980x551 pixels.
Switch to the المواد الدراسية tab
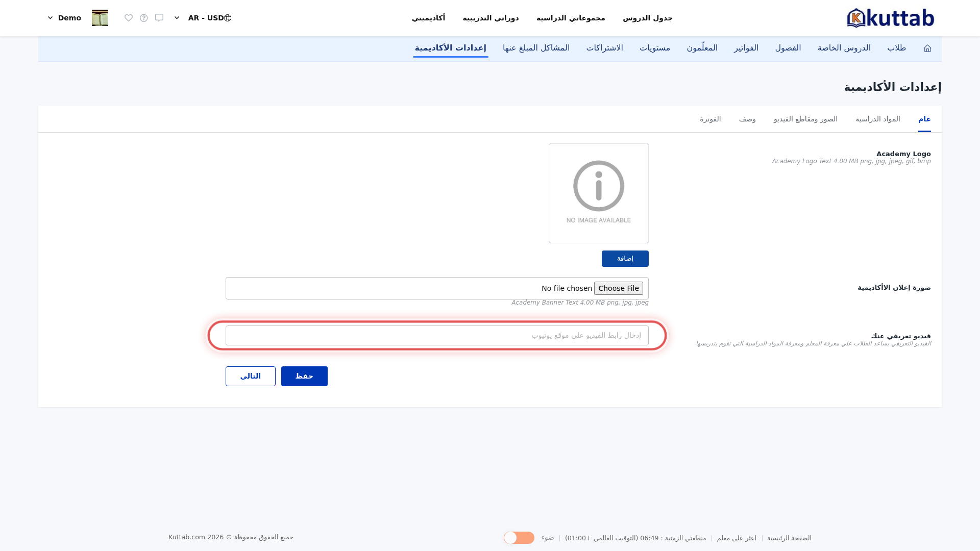click(878, 119)
